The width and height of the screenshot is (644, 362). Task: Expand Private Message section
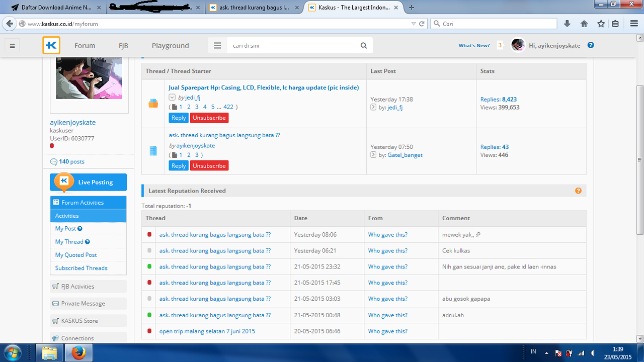coord(88,304)
